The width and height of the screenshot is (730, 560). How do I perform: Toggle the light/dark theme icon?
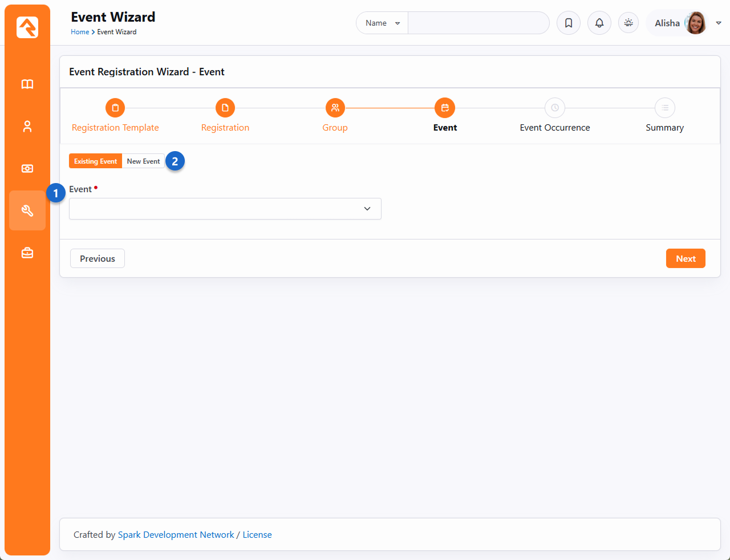click(628, 23)
